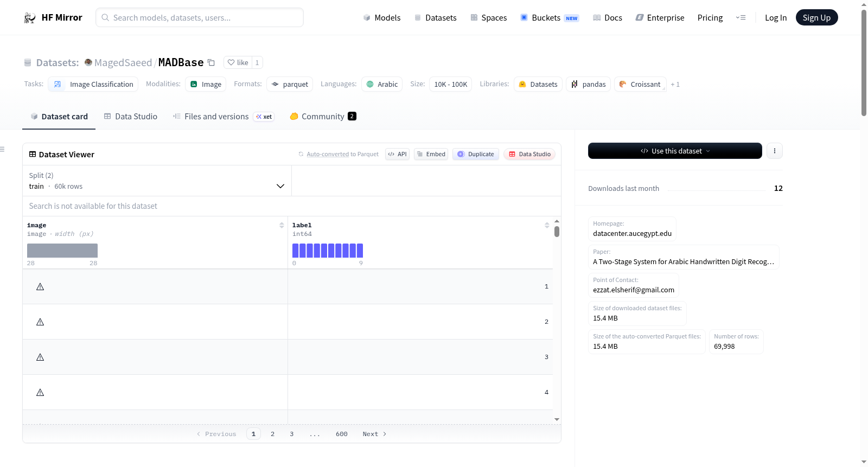Click the dataset viewer vertical scrollbar thumb
The width and height of the screenshot is (868, 467).
(557, 232)
